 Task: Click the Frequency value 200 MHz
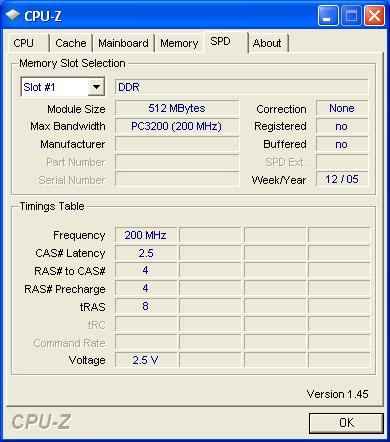pos(146,235)
